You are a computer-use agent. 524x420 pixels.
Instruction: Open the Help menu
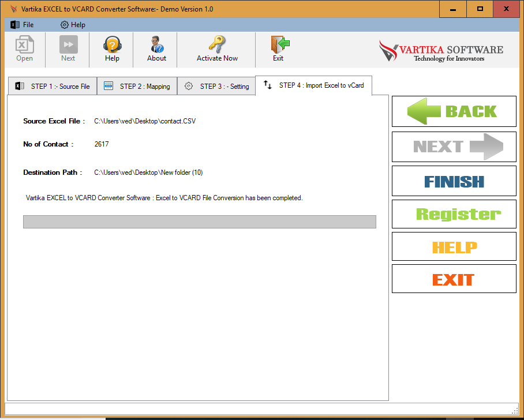73,25
